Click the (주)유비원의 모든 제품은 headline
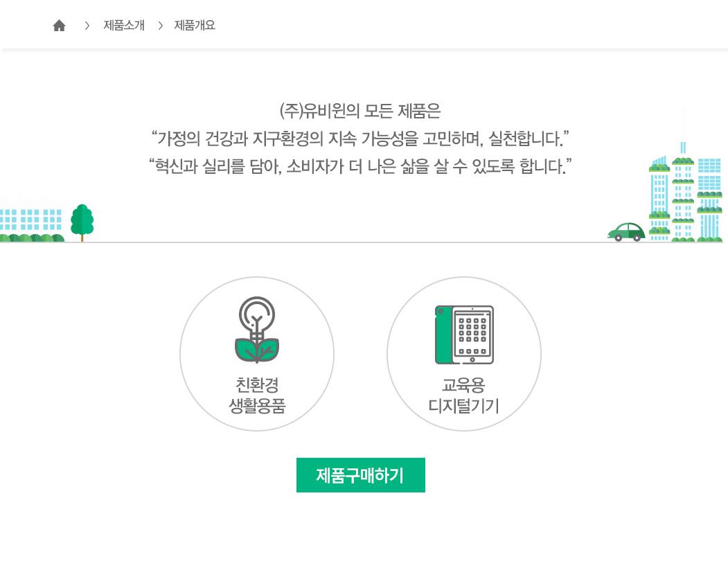 pos(359,111)
